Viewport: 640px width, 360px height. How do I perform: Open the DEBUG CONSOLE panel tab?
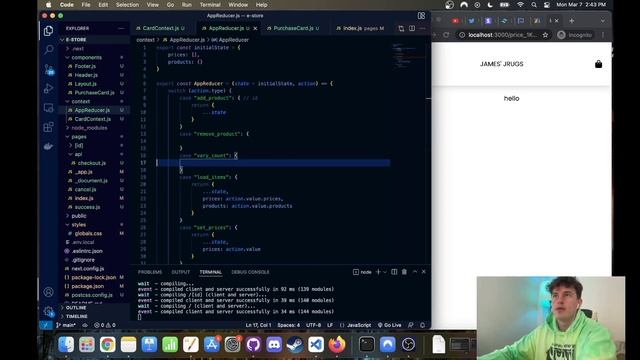250,272
